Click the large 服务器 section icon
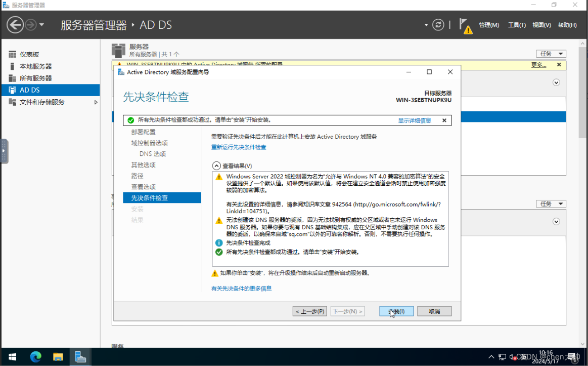The image size is (588, 366). pyautogui.click(x=118, y=50)
